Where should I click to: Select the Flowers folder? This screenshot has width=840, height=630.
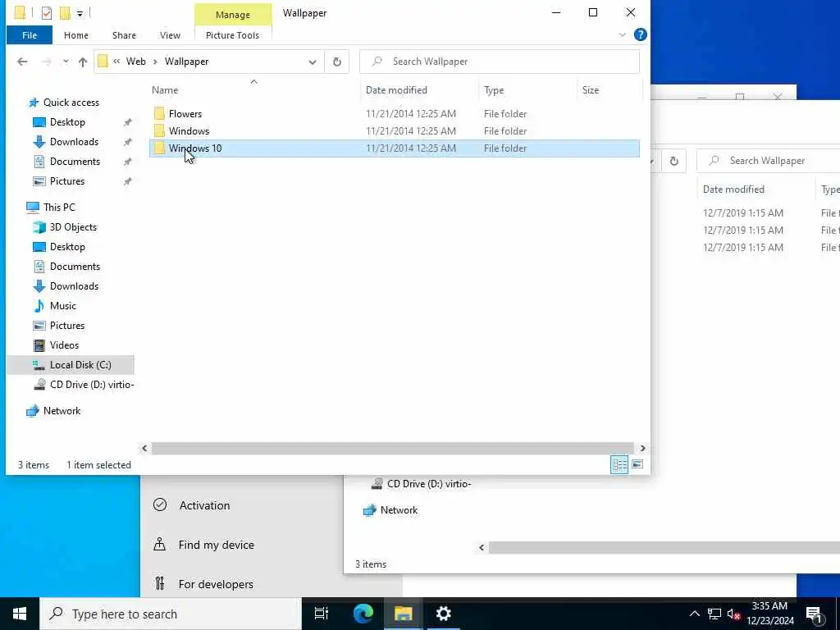click(x=394, y=113)
